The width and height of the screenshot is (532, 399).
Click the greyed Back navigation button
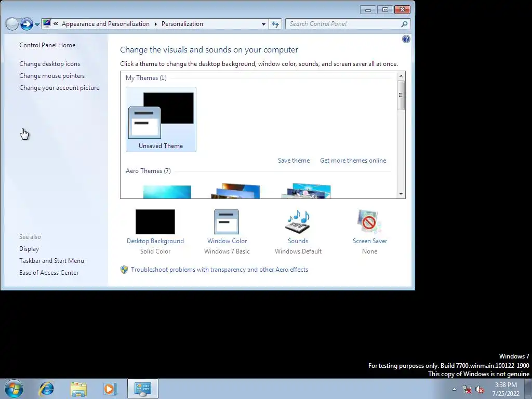[x=12, y=24]
